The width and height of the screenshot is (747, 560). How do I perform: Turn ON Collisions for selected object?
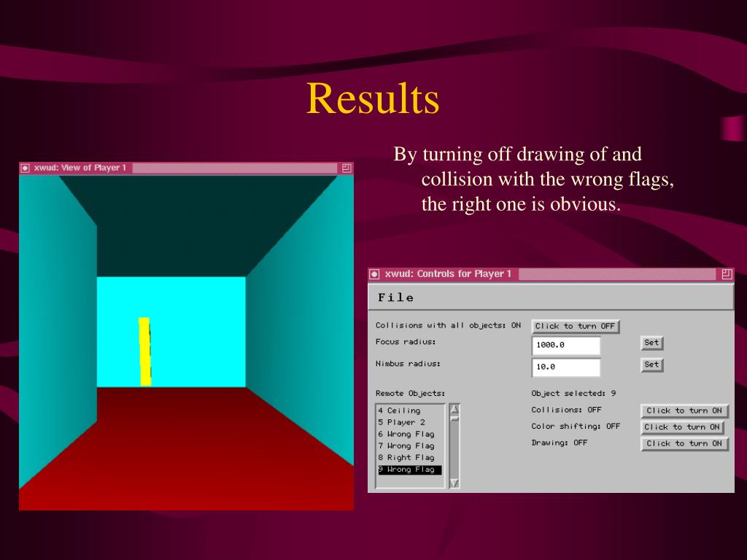click(684, 411)
